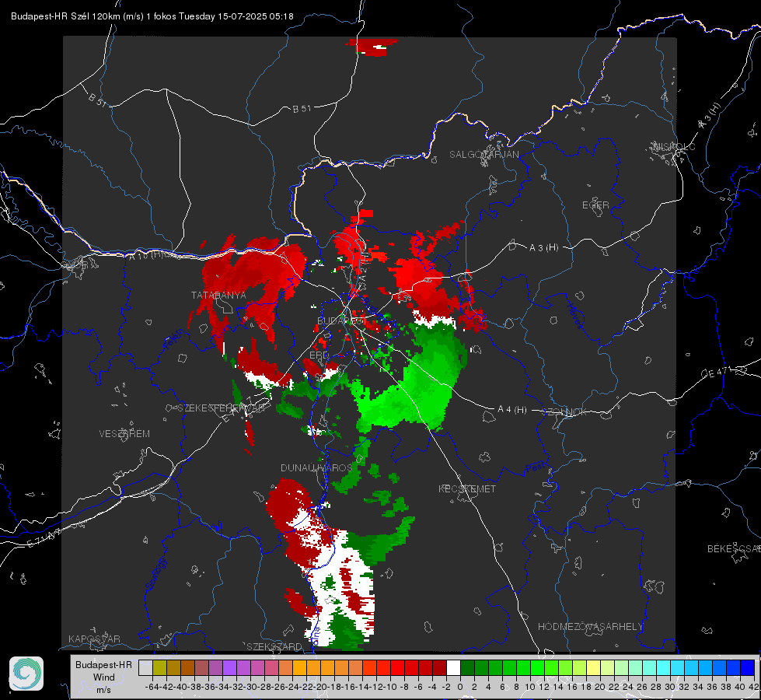Select the SALGOTARJAN city label

point(483,155)
